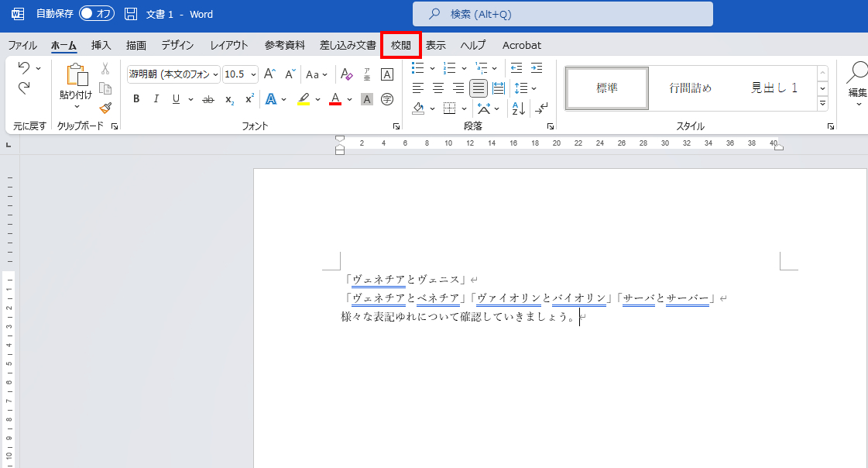868x468 pixels.
Task: Open the Acrobat tab
Action: (521, 46)
